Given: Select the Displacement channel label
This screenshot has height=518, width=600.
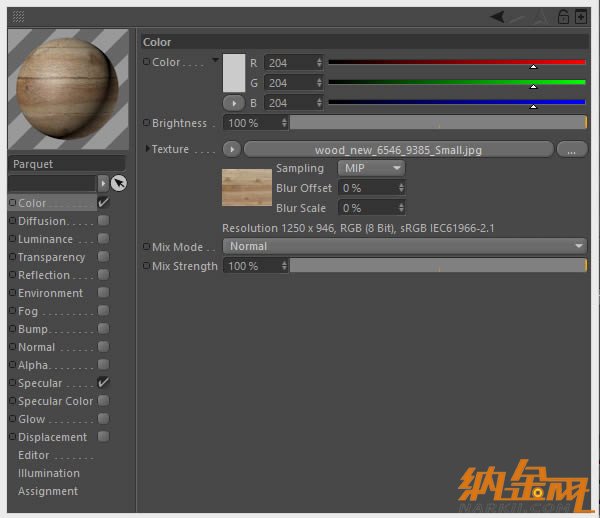Looking at the screenshot, I should coord(52,437).
